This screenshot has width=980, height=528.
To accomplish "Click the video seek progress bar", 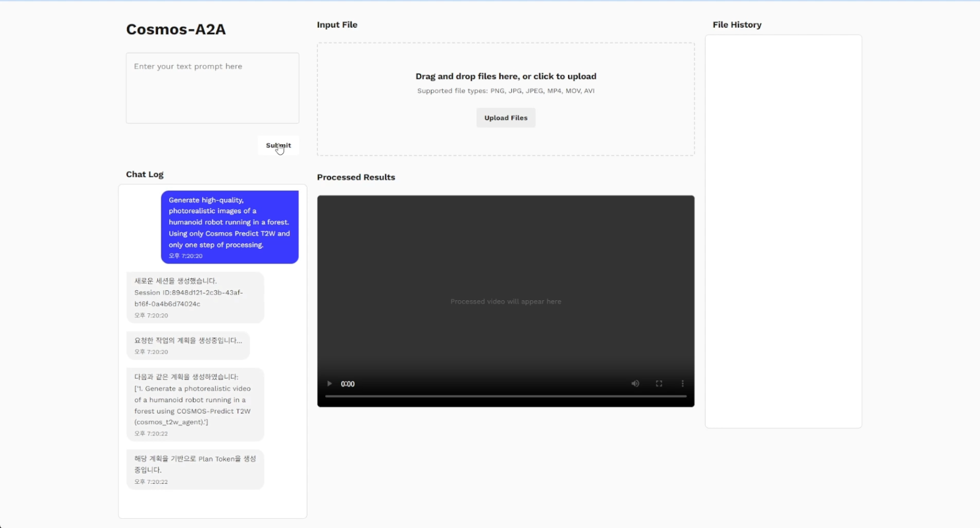I will click(505, 396).
